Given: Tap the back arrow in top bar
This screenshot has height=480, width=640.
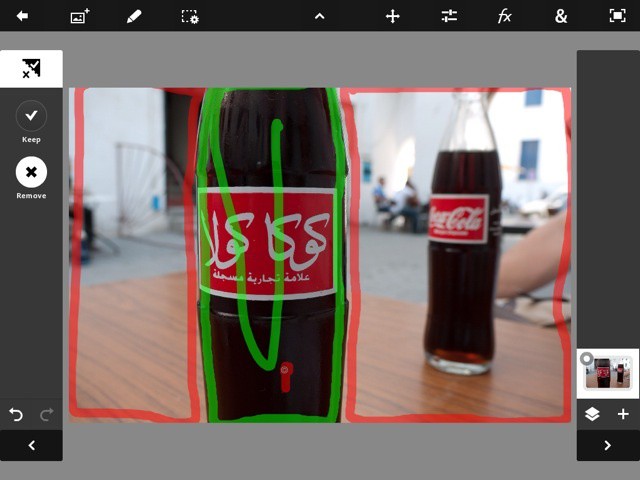Looking at the screenshot, I should point(22,16).
